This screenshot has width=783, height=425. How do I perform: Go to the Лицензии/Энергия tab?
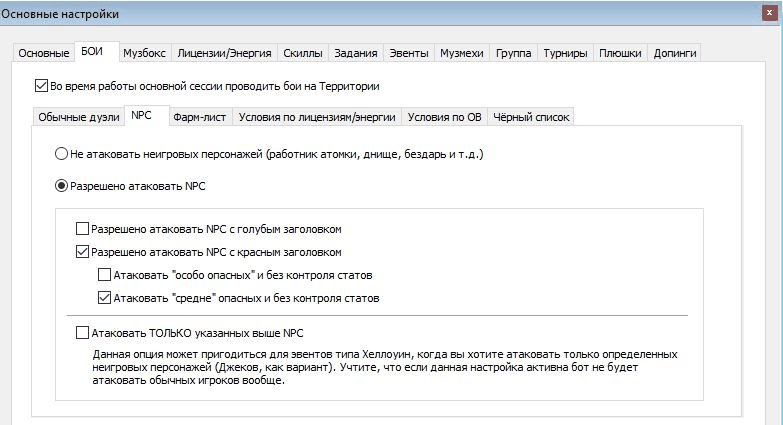pos(224,53)
